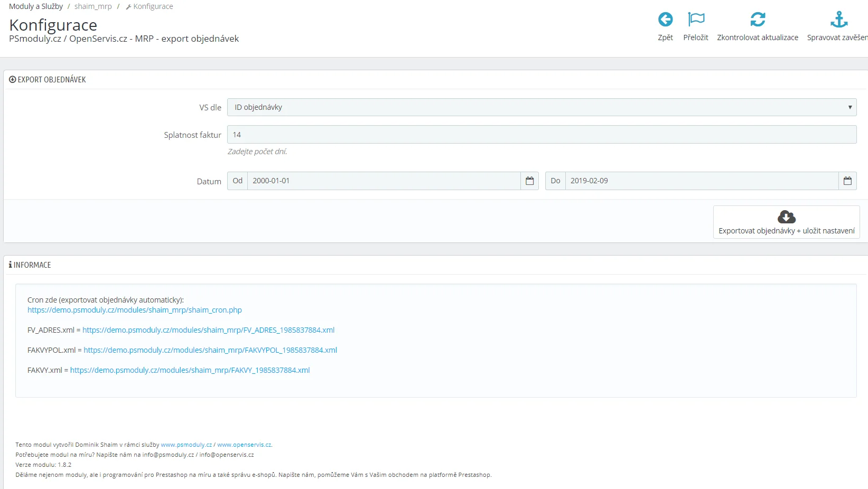868x489 pixels.
Task: Click the Splatnost faktur input field
Action: 542,135
